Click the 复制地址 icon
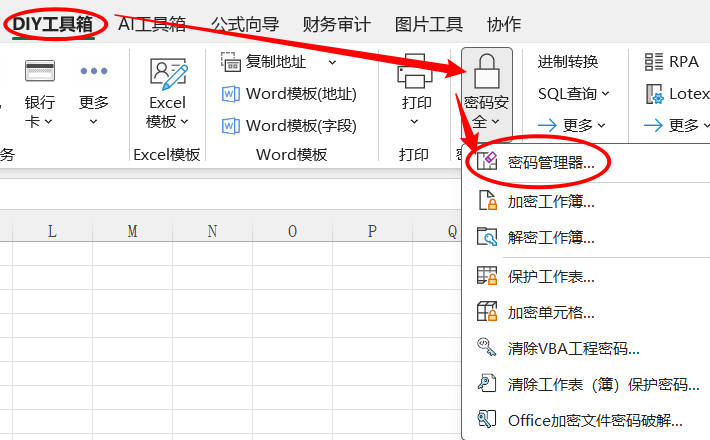 point(230,62)
